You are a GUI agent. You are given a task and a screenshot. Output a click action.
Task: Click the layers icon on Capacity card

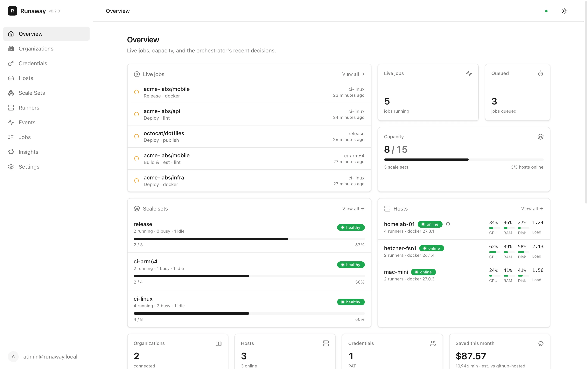click(540, 137)
